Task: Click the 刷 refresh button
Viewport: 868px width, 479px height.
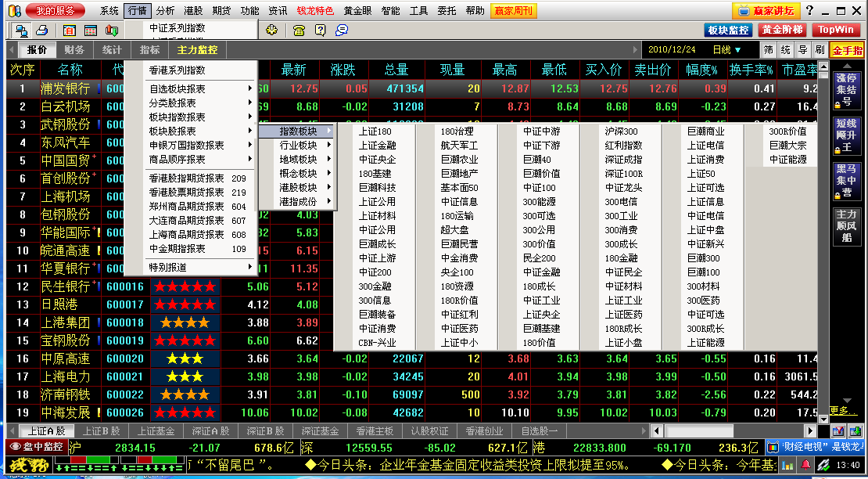Action: pos(820,50)
